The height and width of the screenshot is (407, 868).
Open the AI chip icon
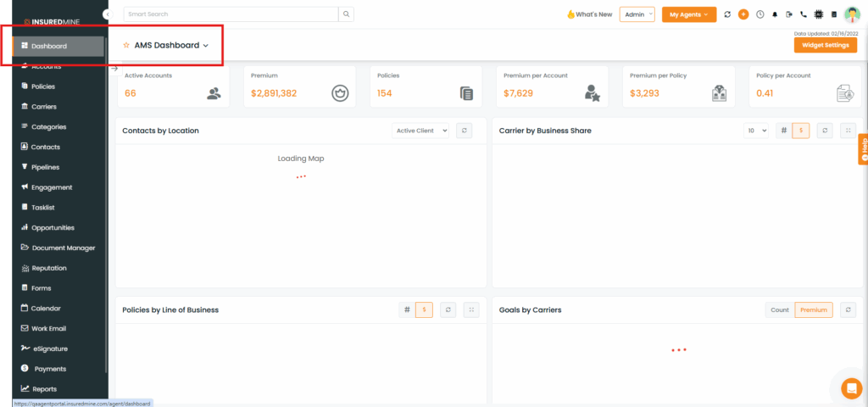point(819,14)
